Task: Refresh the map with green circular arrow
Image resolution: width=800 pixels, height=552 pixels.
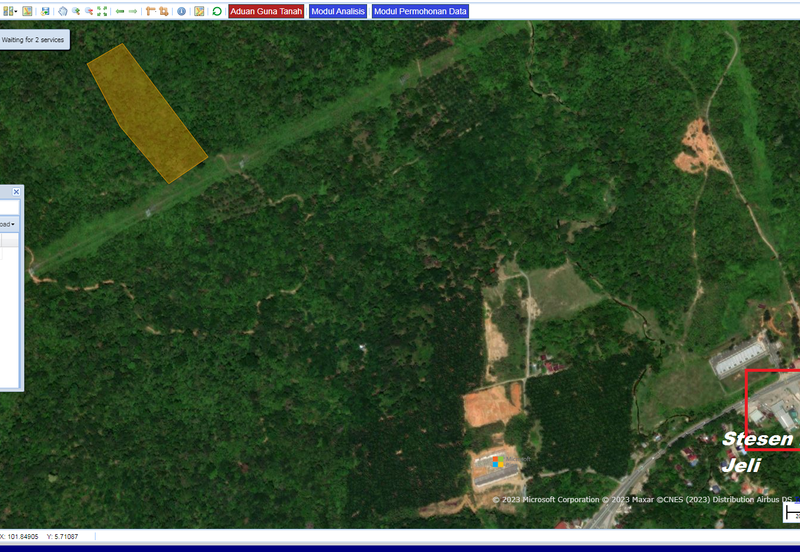Action: [x=217, y=11]
